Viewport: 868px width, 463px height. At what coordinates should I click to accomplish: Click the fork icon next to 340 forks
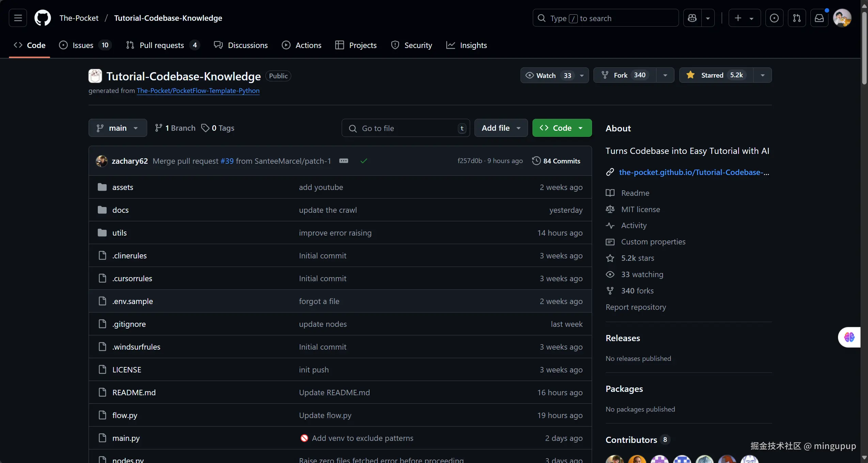coord(610,291)
